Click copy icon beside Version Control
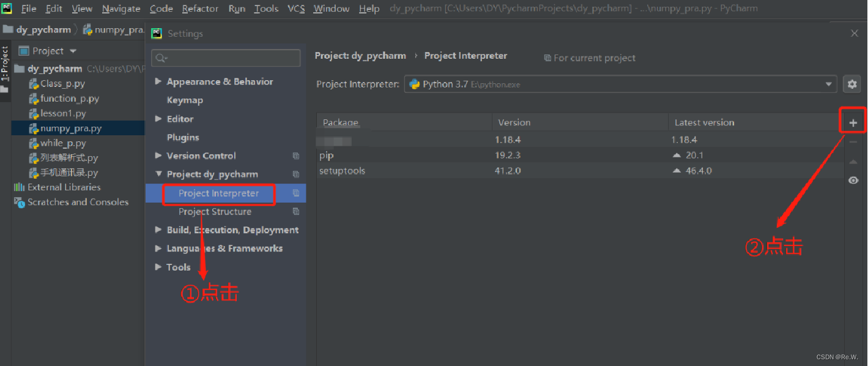Screen dimensions: 868x366 click(x=296, y=156)
